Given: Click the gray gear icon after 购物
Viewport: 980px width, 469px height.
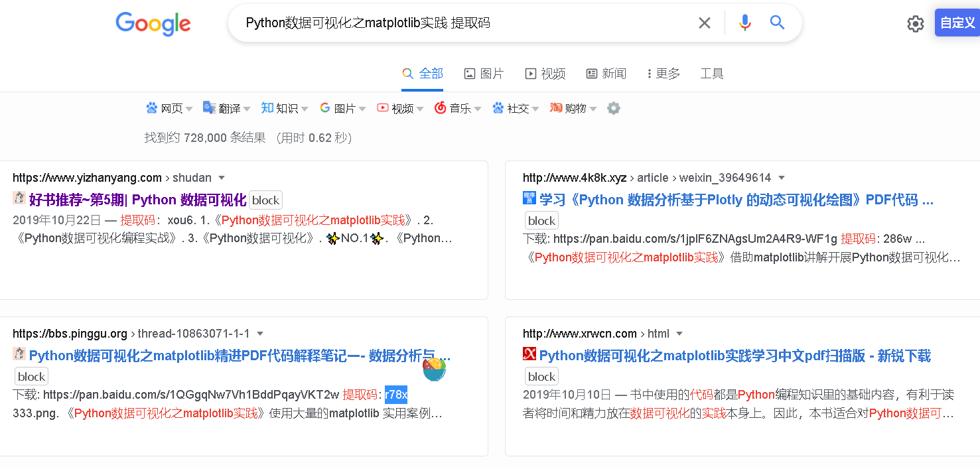Looking at the screenshot, I should tap(614, 108).
